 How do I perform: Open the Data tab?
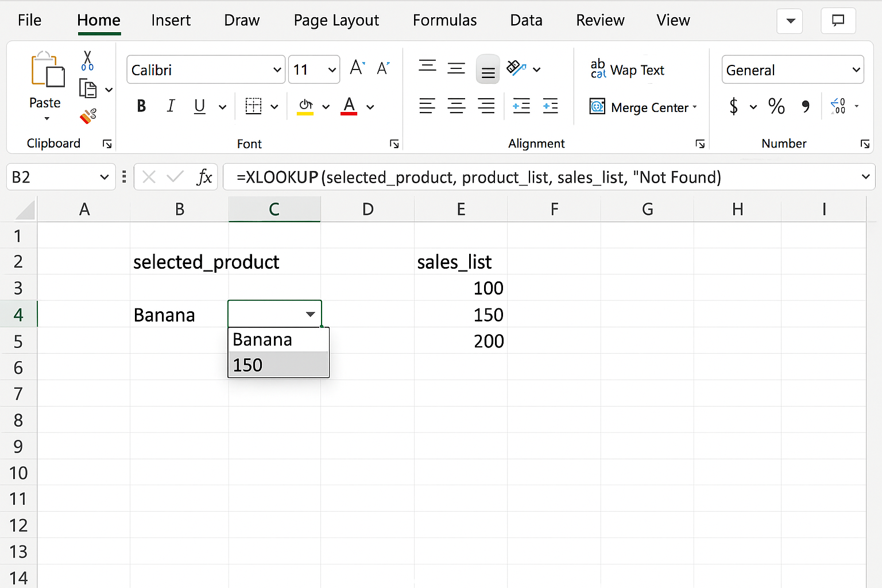click(x=526, y=20)
